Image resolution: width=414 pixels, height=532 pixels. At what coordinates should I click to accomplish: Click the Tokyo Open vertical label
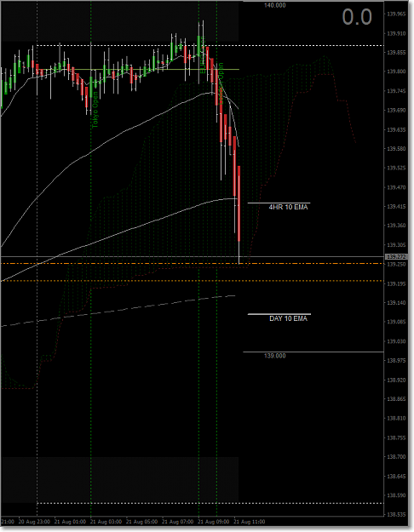pos(95,110)
